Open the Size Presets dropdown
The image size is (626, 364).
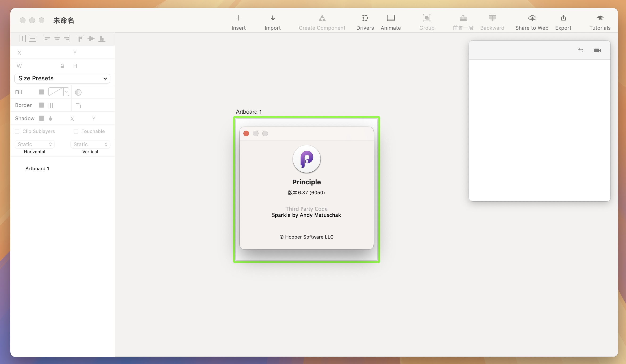click(x=62, y=79)
